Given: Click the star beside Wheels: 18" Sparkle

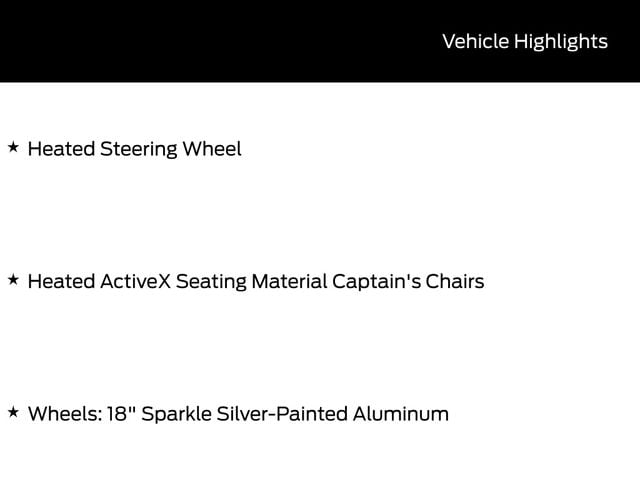Looking at the screenshot, I should point(13,412).
